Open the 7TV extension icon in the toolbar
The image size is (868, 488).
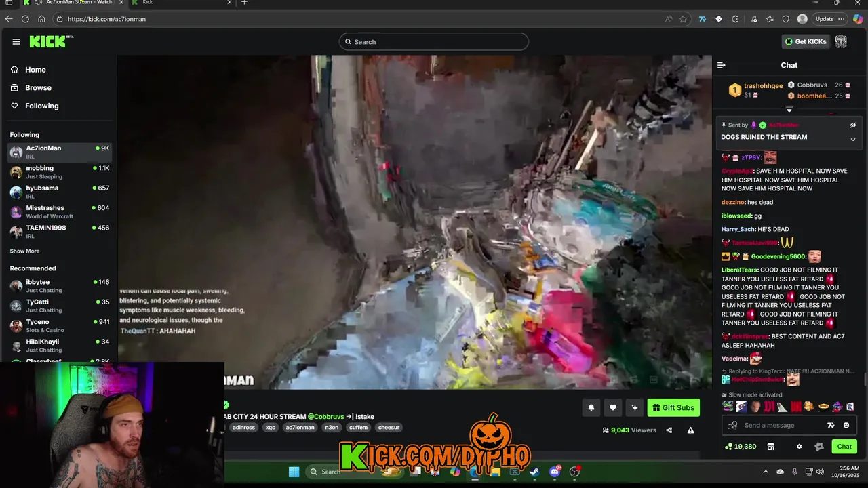pos(703,19)
